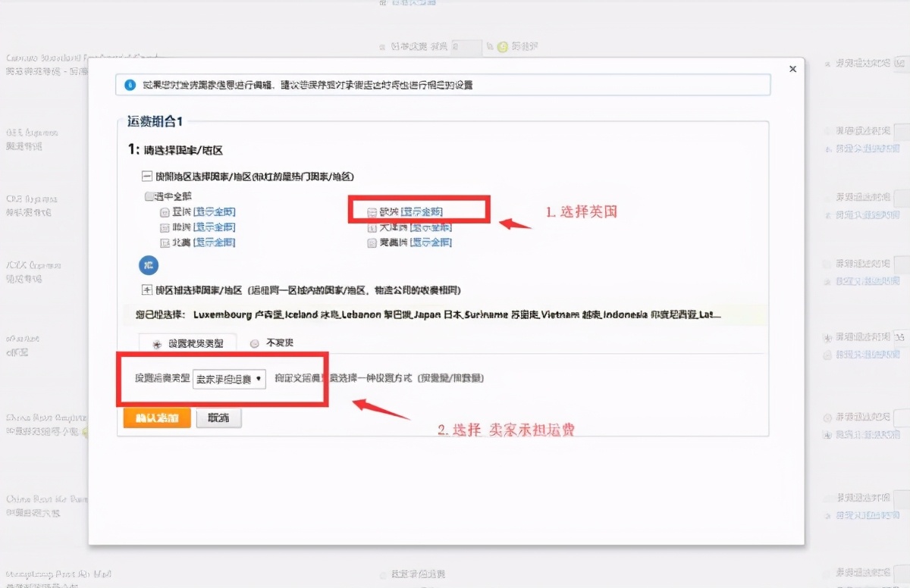Click the North America region icon
Screen dimensions: 910x588
click(x=165, y=242)
